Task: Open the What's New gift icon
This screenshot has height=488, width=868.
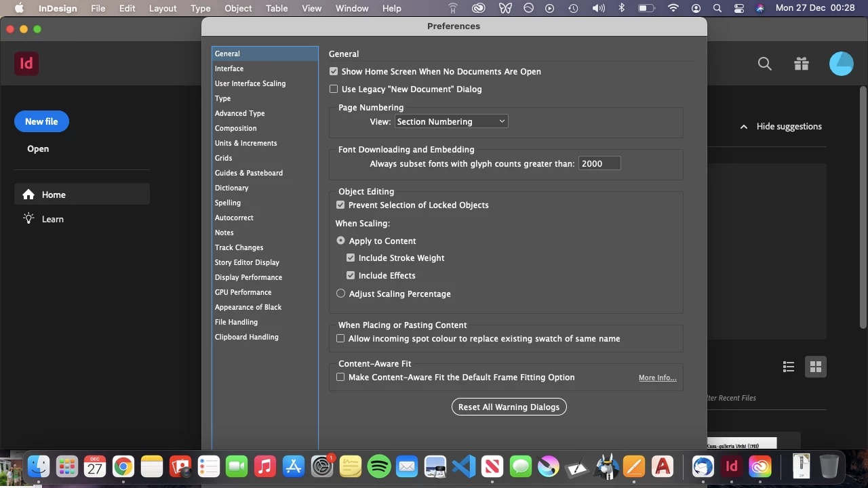Action: pos(802,64)
